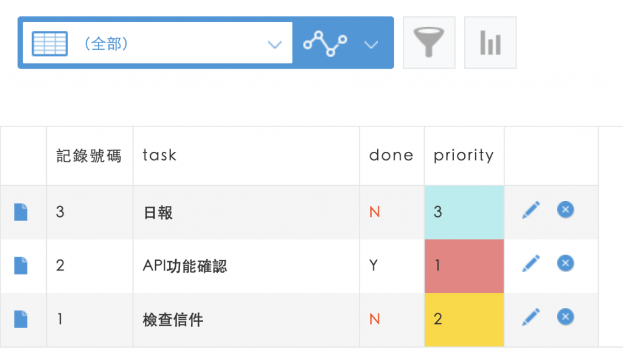Open the bar chart graph icon
The image size is (623, 364).
[490, 43]
